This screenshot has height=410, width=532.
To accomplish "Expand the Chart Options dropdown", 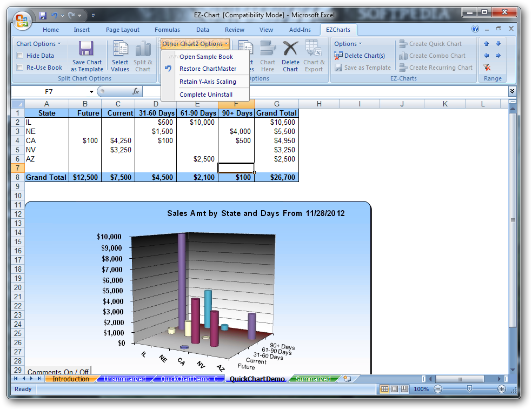I will point(38,44).
